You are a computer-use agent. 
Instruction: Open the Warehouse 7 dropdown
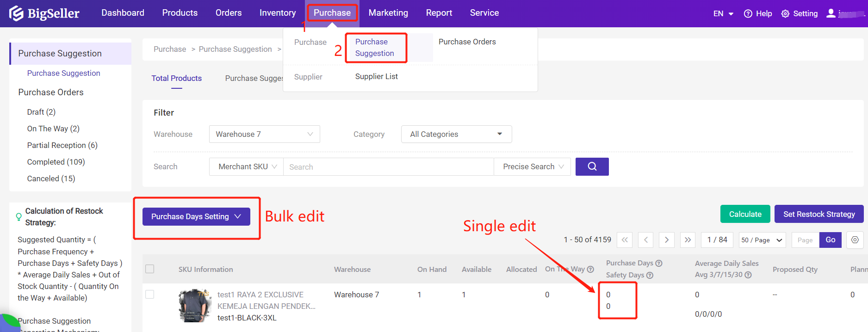tap(264, 134)
